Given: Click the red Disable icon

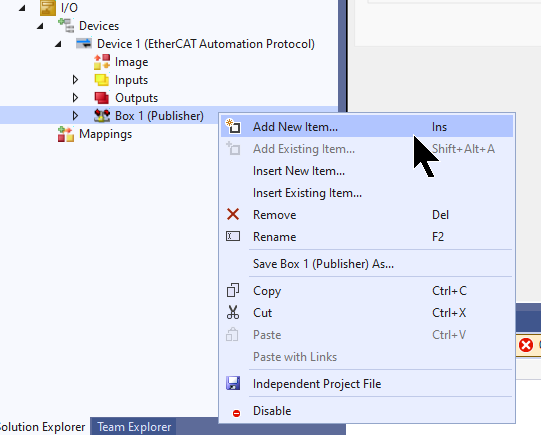Looking at the screenshot, I should [x=236, y=413].
